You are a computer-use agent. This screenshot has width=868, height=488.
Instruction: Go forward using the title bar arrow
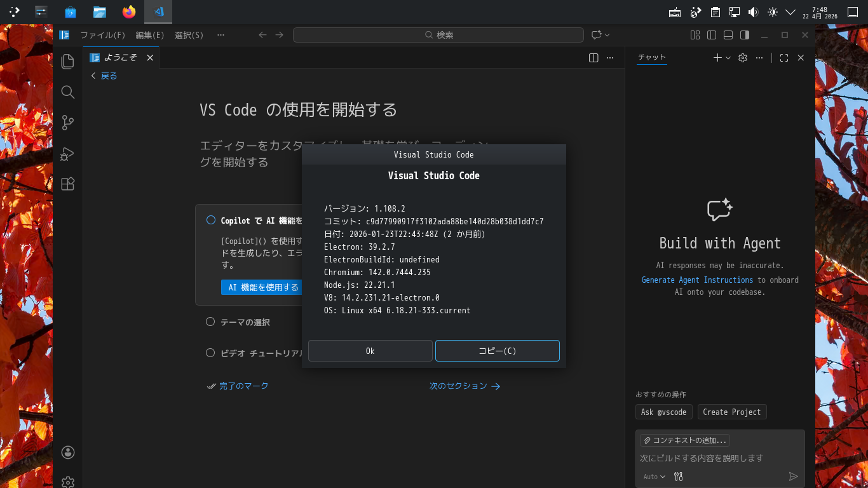pos(280,35)
